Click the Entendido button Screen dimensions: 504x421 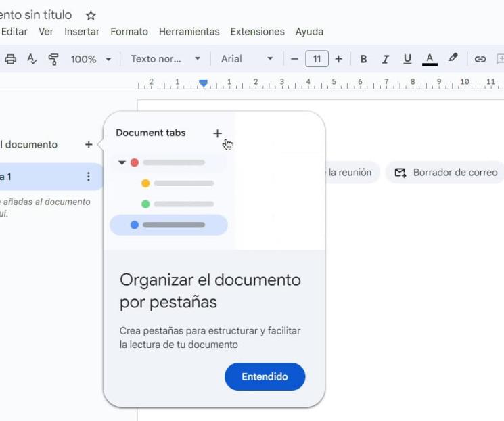(265, 376)
